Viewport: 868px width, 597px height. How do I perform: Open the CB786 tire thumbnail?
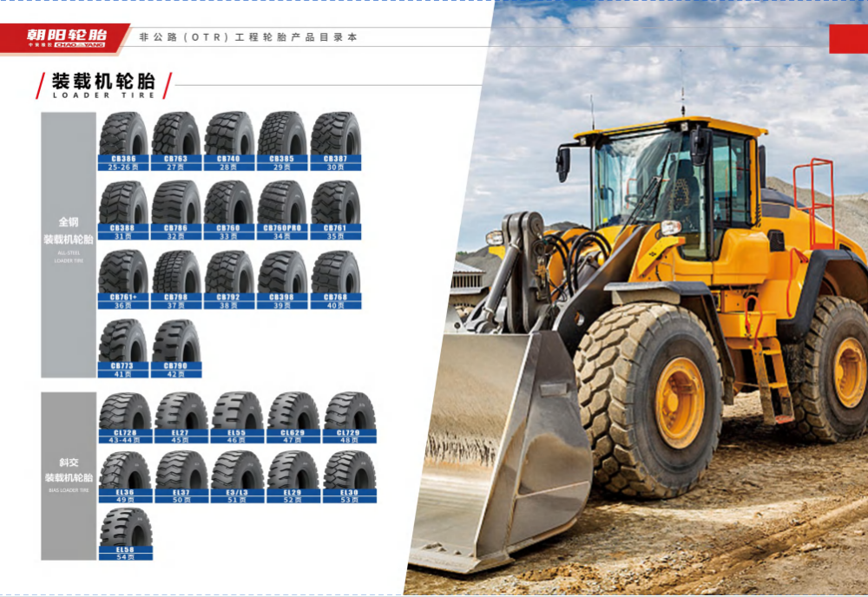point(176,202)
